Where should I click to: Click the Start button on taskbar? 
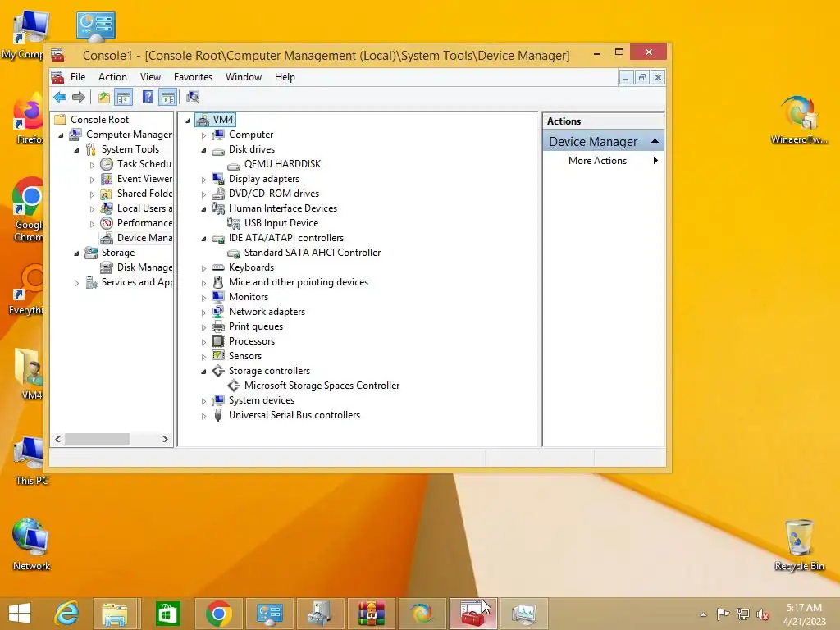[20, 614]
